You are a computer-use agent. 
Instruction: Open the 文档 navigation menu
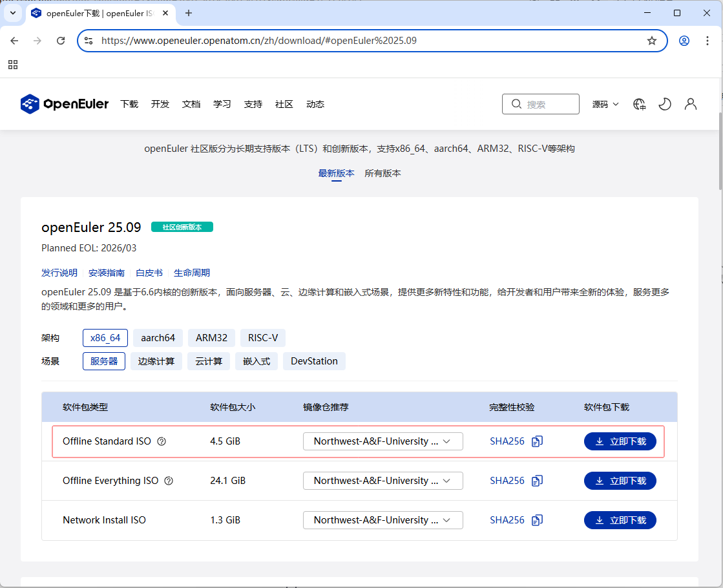tap(191, 104)
